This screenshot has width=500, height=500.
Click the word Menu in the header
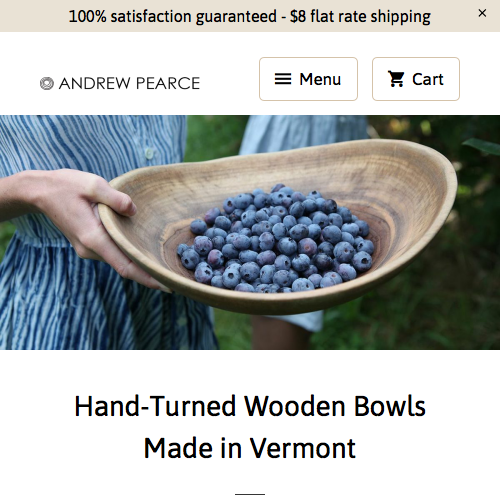[320, 79]
